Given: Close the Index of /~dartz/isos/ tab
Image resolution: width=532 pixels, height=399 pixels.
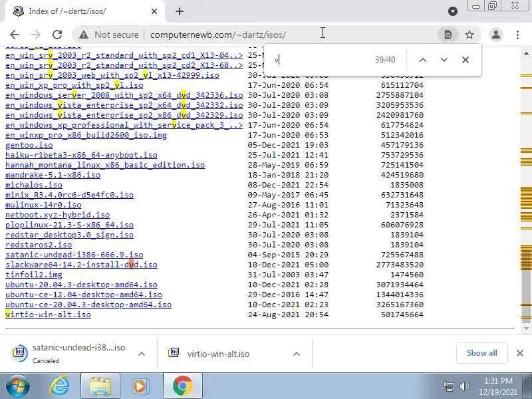Looking at the screenshot, I should coord(154,11).
